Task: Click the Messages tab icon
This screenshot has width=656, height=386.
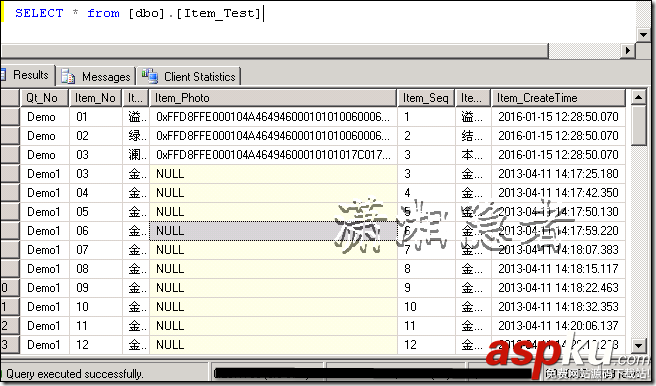Action: (x=68, y=77)
